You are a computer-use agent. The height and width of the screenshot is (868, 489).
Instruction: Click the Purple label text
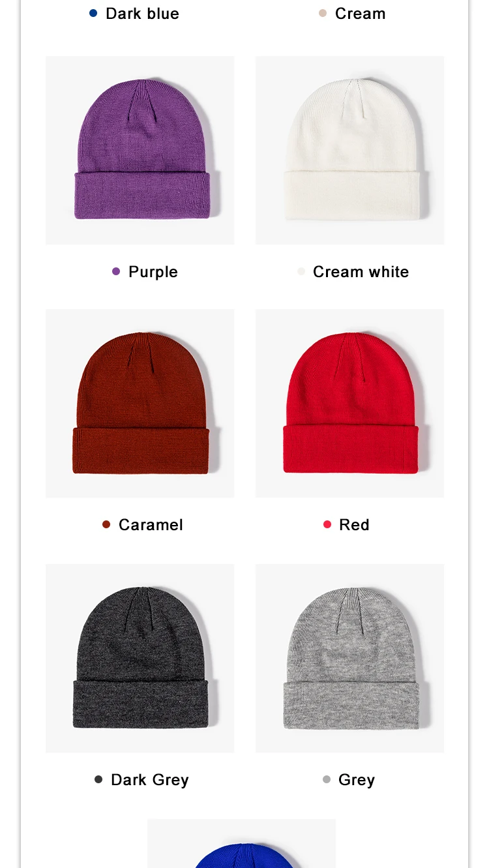[x=153, y=272]
